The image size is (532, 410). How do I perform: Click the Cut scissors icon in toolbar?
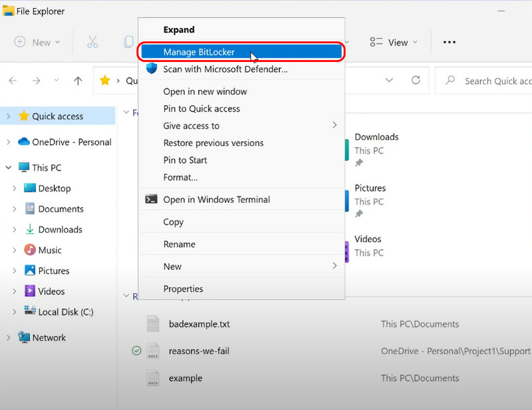pos(92,42)
